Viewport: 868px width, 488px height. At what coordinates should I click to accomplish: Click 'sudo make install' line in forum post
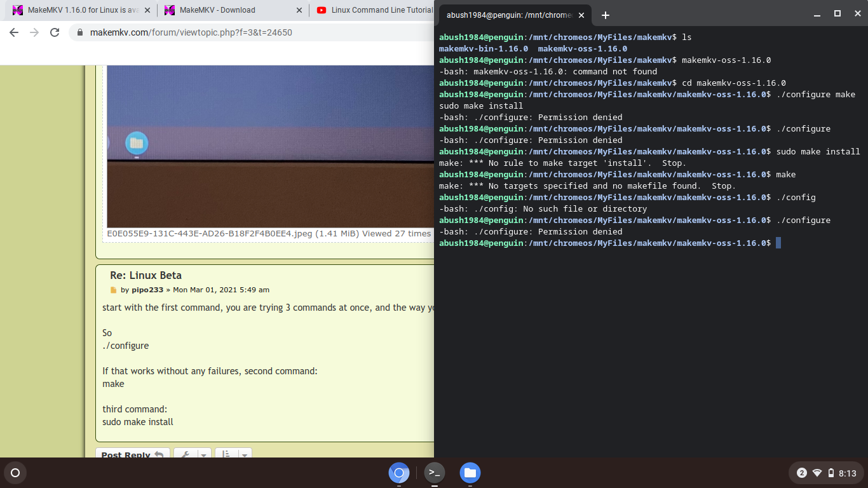pyautogui.click(x=138, y=422)
